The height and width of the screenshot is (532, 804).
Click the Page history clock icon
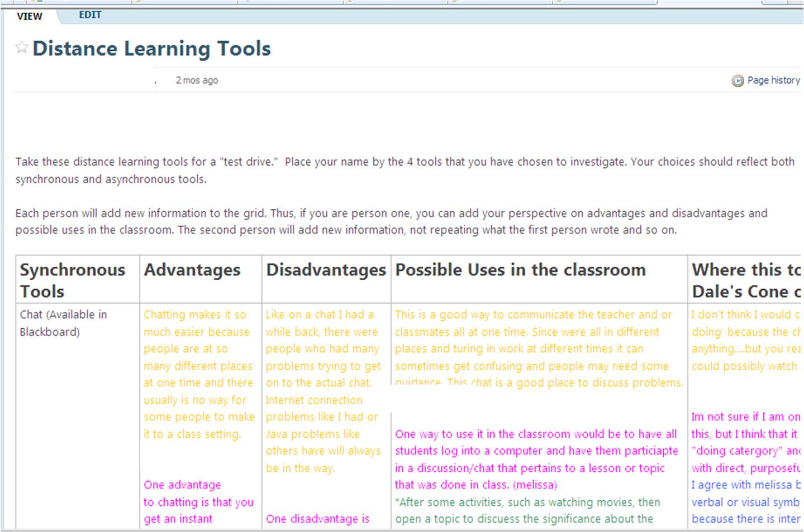pyautogui.click(x=738, y=81)
